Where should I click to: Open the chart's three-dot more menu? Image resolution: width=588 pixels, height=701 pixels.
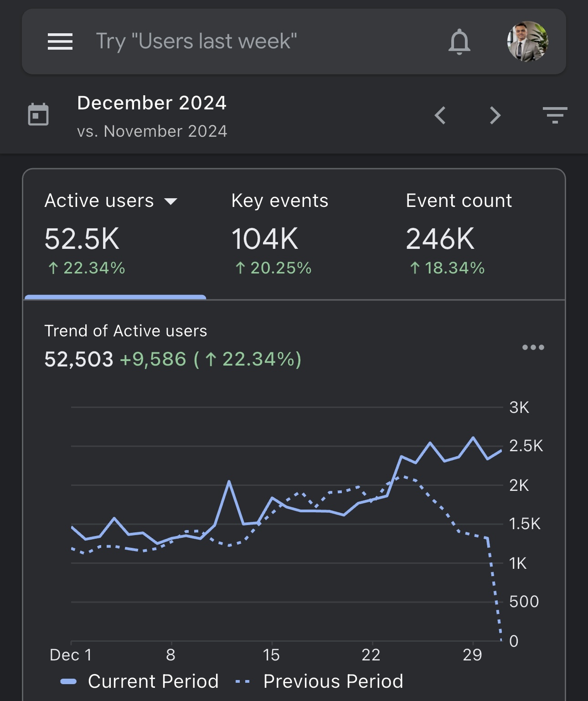(x=533, y=347)
